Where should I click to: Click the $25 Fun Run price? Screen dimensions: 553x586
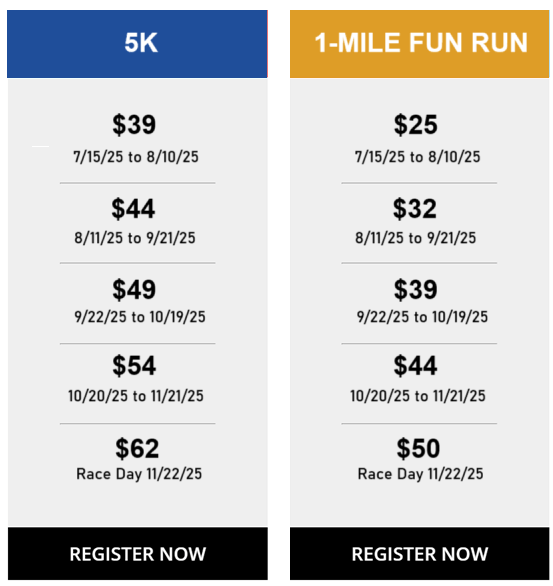click(x=415, y=124)
